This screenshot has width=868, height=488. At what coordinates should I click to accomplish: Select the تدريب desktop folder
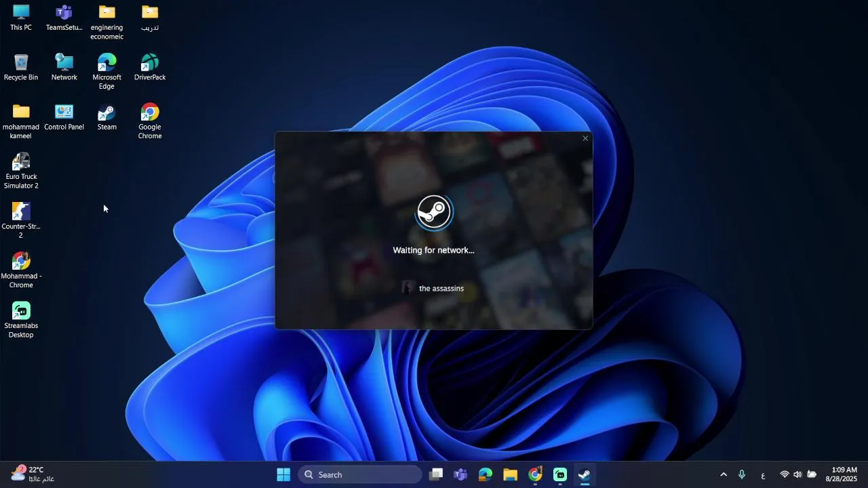click(150, 18)
